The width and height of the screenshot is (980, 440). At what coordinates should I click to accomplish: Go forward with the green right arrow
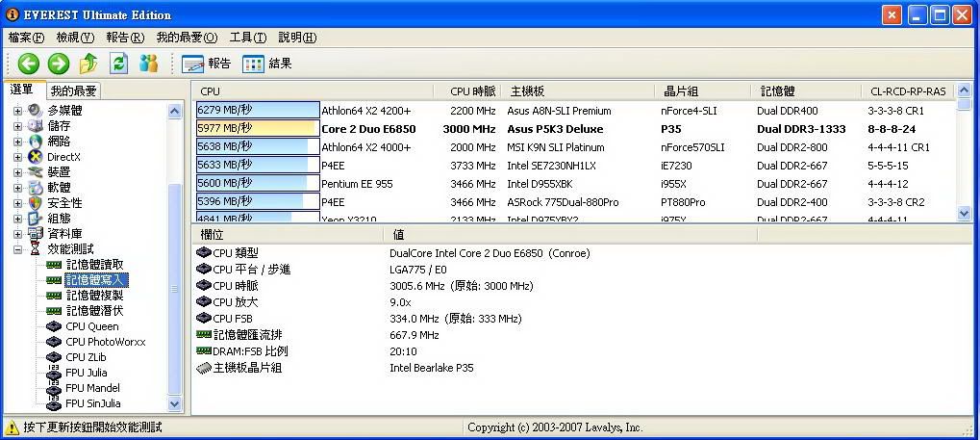(58, 64)
